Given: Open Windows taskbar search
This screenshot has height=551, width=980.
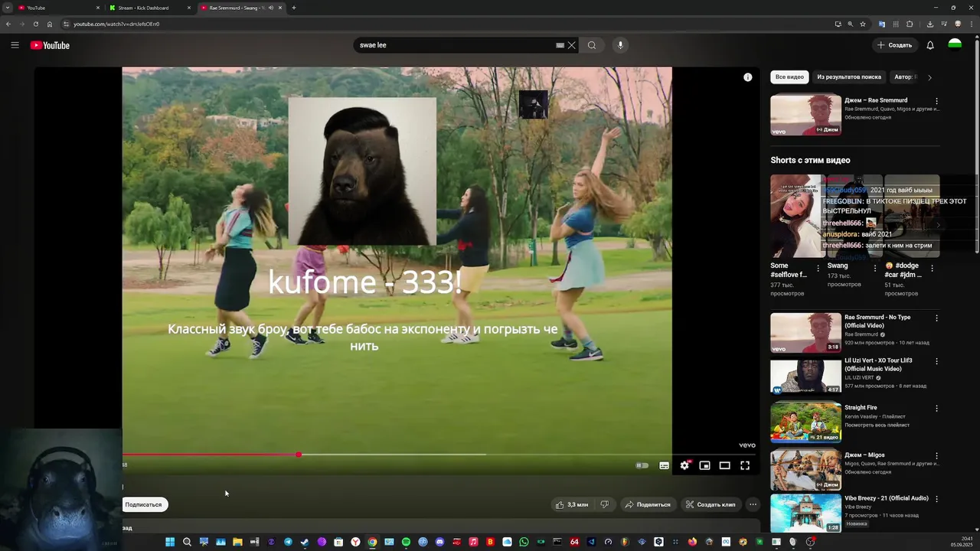Looking at the screenshot, I should pos(187,542).
